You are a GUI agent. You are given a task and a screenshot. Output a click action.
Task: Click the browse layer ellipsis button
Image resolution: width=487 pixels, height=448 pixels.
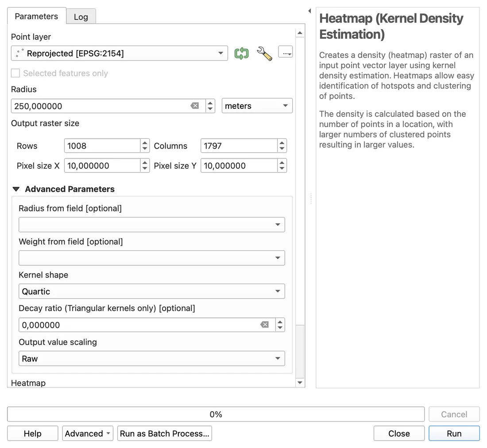point(285,52)
